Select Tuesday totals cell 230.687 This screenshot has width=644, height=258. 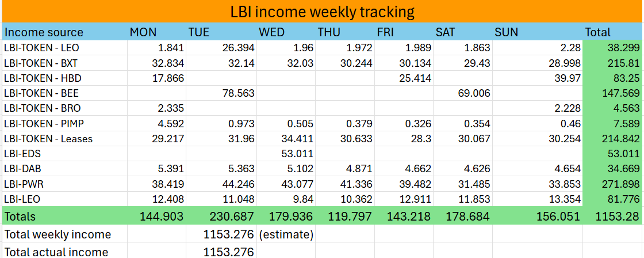pos(221,217)
